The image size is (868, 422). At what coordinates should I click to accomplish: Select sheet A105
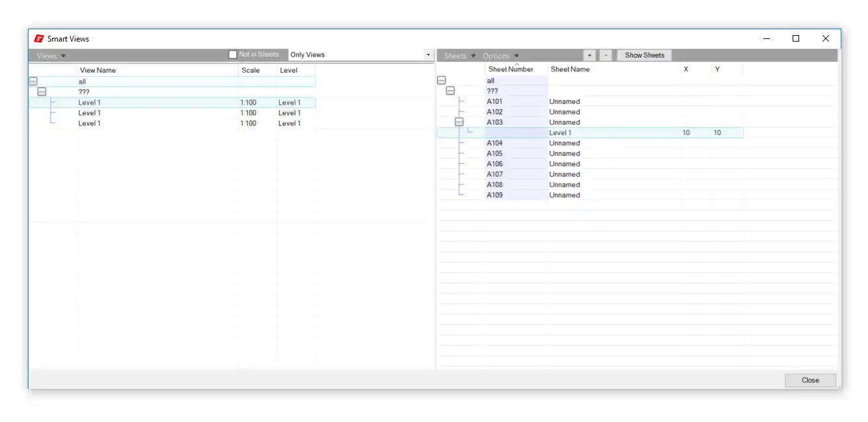494,153
